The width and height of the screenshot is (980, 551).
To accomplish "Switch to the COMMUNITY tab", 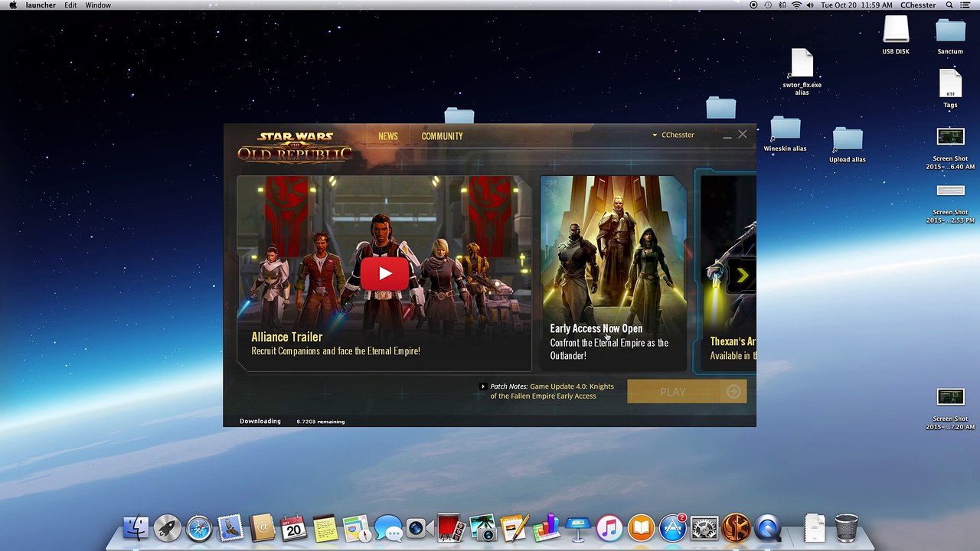I will 442,136.
